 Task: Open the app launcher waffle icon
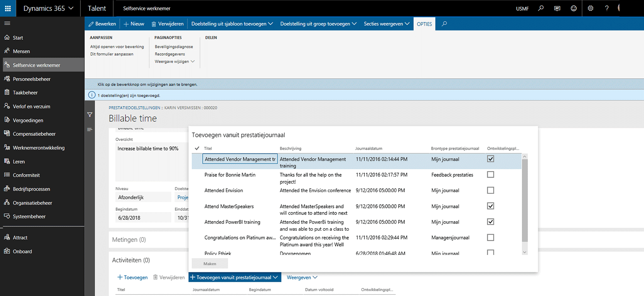pyautogui.click(x=8, y=8)
